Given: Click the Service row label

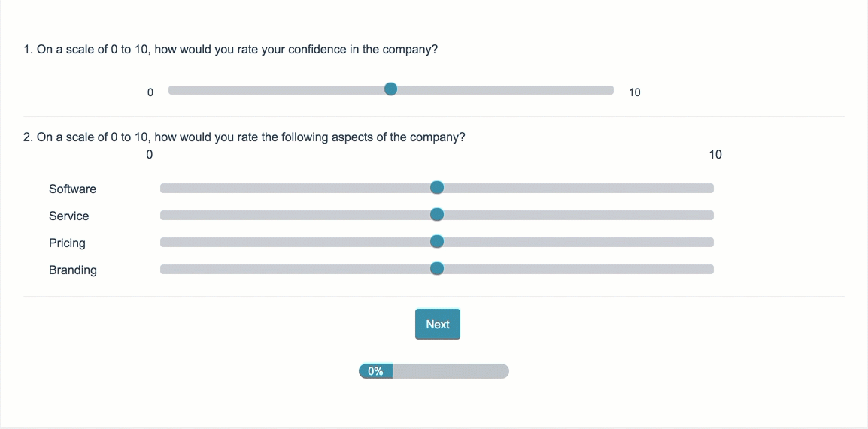Looking at the screenshot, I should pyautogui.click(x=69, y=216).
